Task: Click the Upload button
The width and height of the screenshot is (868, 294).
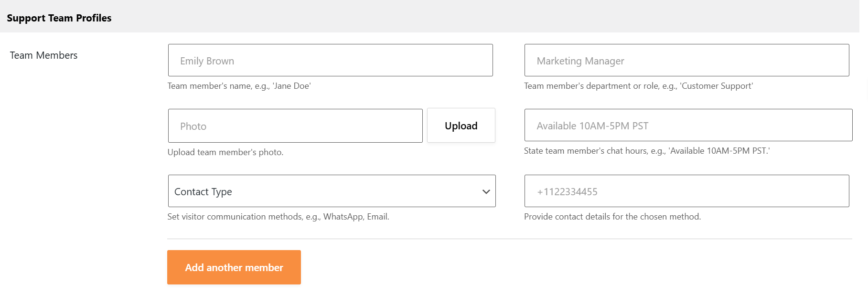Action: [461, 126]
